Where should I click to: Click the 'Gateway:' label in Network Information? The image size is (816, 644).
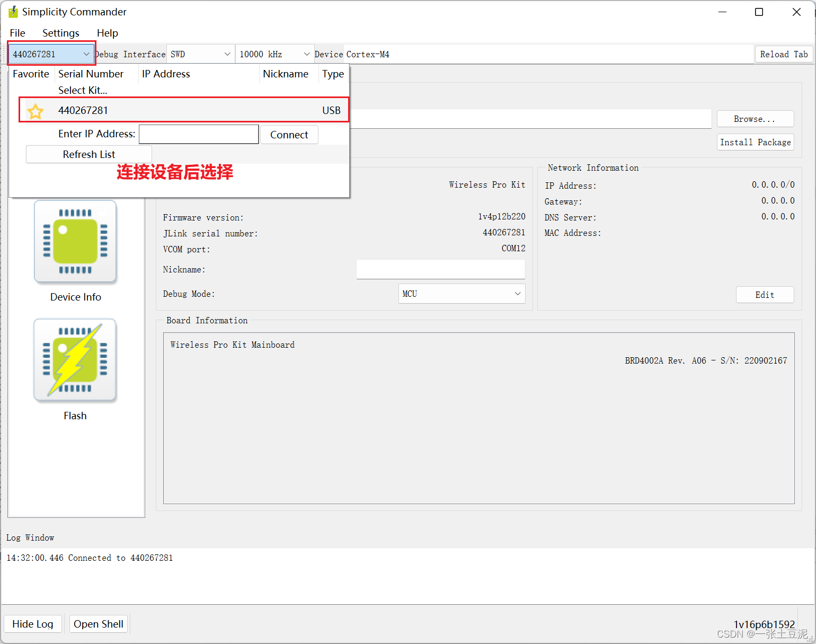[x=563, y=201]
